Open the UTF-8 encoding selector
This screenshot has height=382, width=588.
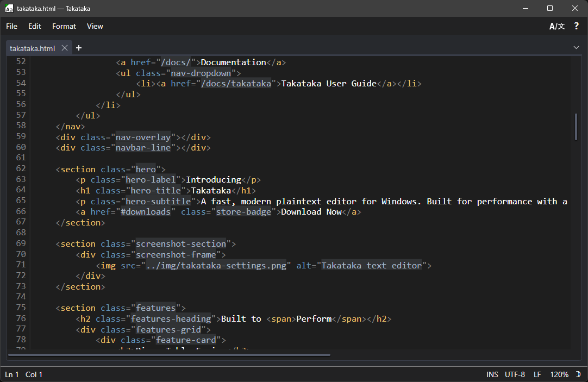(515, 374)
